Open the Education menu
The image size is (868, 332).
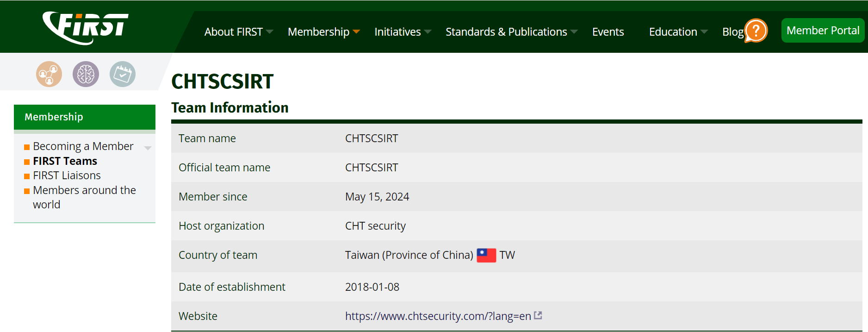(x=673, y=32)
